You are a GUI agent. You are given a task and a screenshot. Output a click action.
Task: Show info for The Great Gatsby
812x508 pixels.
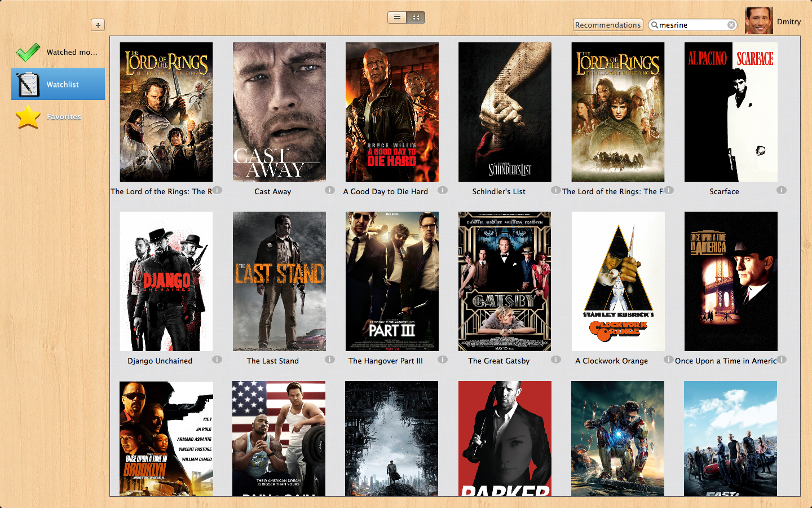(x=555, y=360)
